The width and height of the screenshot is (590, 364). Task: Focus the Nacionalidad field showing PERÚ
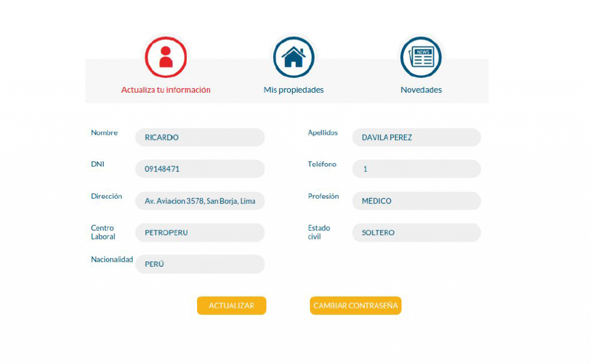click(200, 264)
